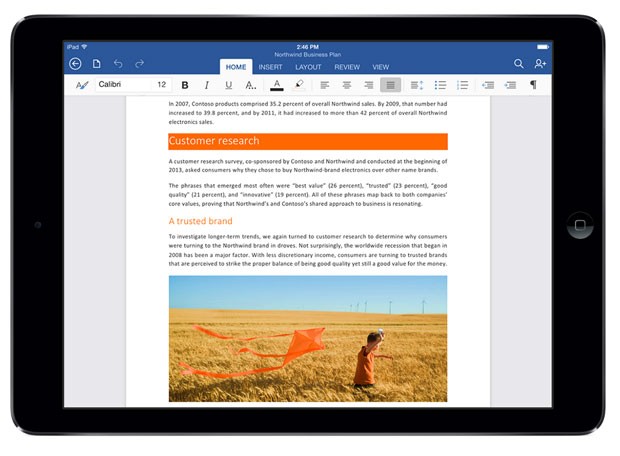Go to the REVIEW tab
The image size is (620, 456).
pyautogui.click(x=347, y=67)
